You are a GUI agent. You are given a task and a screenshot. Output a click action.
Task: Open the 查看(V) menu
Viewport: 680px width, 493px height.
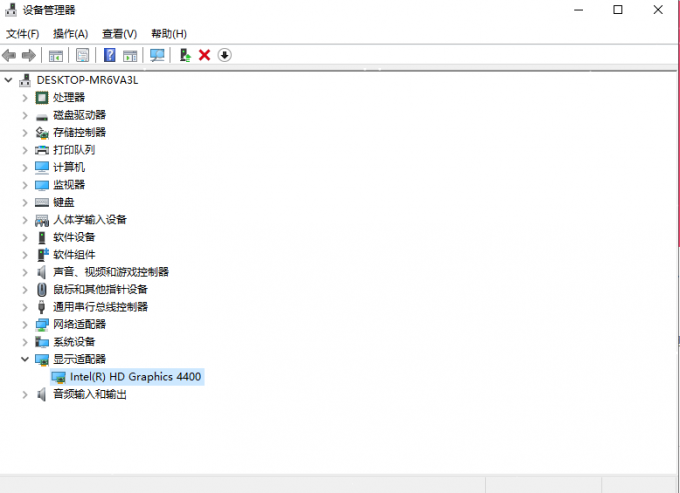coord(119,33)
